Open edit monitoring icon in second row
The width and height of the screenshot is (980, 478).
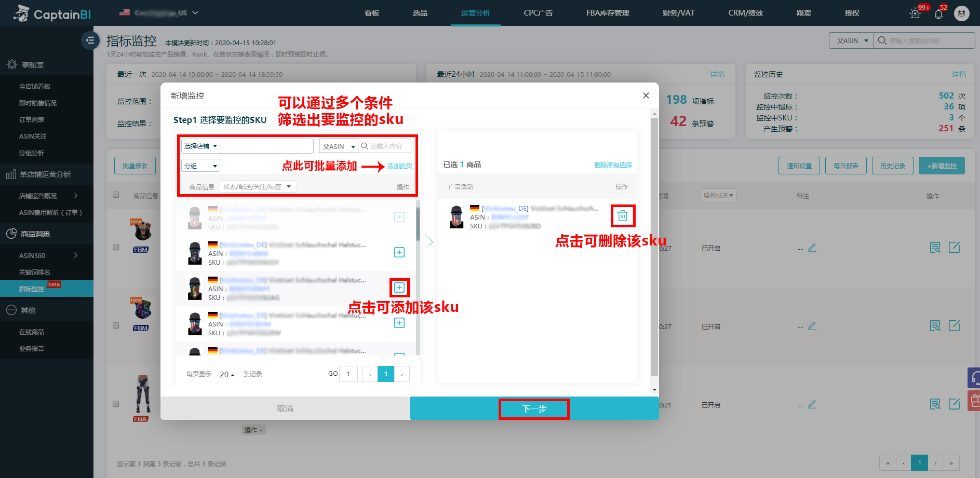(954, 325)
